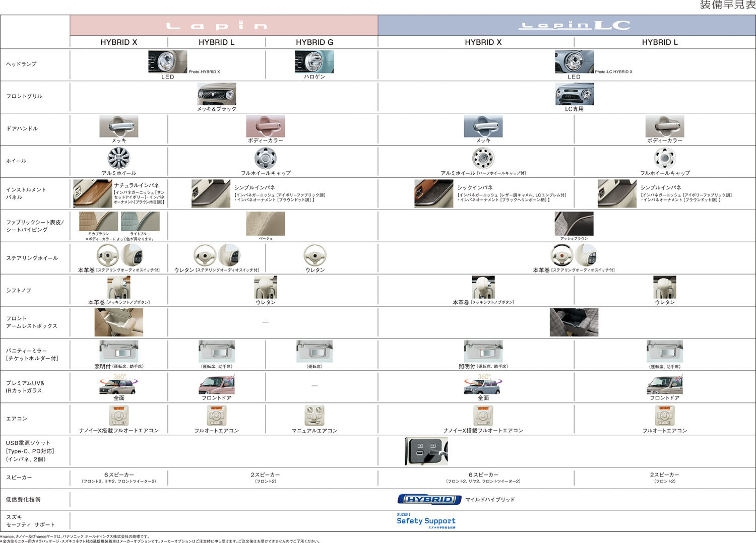Click the Suzuki Safety Support logo
Viewport: 756px width, 543px height.
click(x=426, y=521)
